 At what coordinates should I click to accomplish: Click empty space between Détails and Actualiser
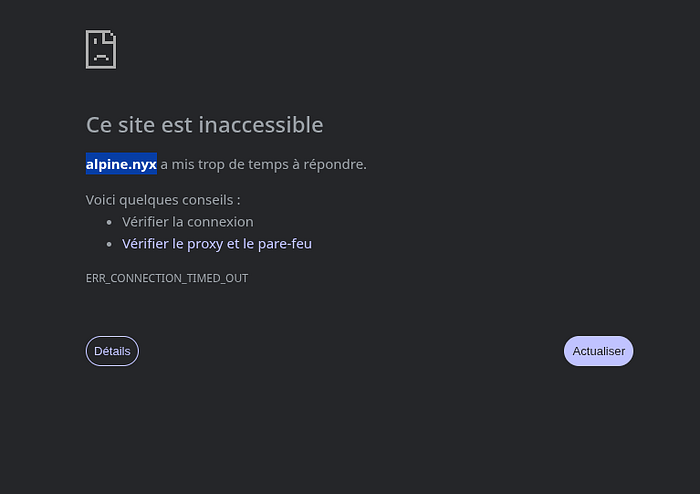[x=350, y=351]
